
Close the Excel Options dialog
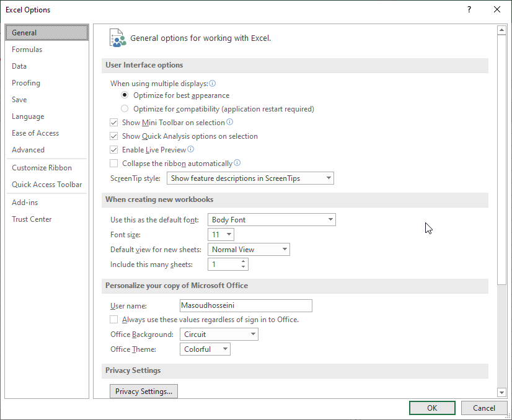497,9
